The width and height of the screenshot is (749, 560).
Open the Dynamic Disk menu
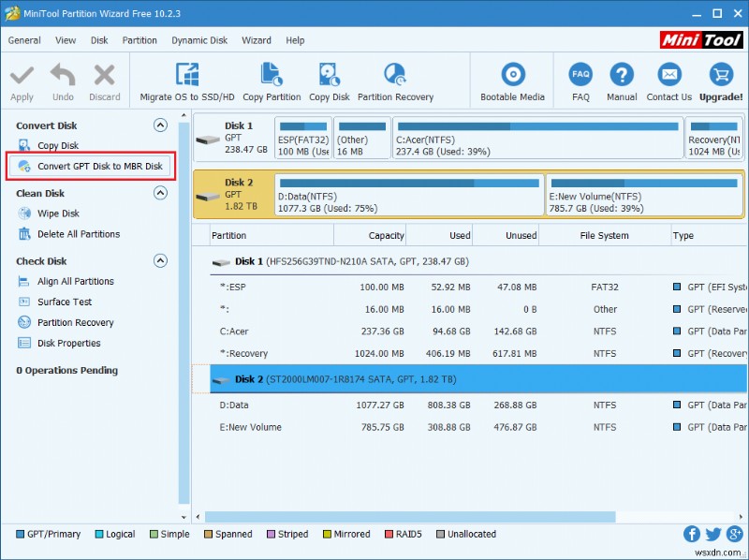198,40
